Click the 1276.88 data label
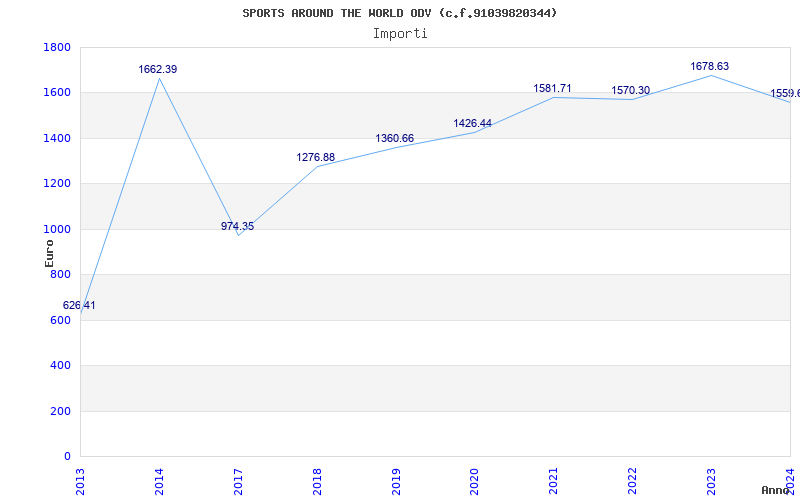The width and height of the screenshot is (800, 500). click(316, 157)
